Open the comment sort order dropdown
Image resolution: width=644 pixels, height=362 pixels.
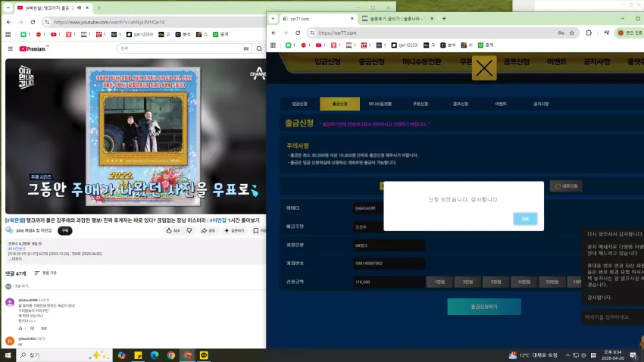[x=45, y=273]
